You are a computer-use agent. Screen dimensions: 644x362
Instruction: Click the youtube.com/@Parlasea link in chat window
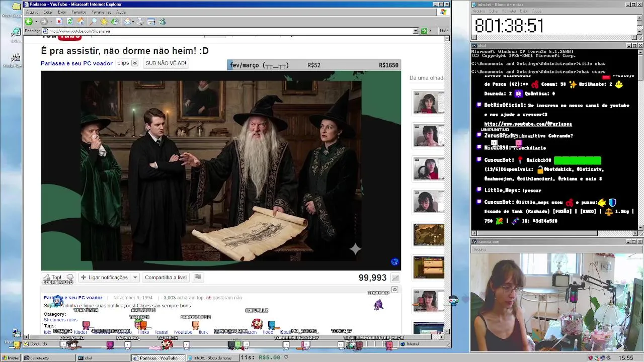(x=528, y=124)
